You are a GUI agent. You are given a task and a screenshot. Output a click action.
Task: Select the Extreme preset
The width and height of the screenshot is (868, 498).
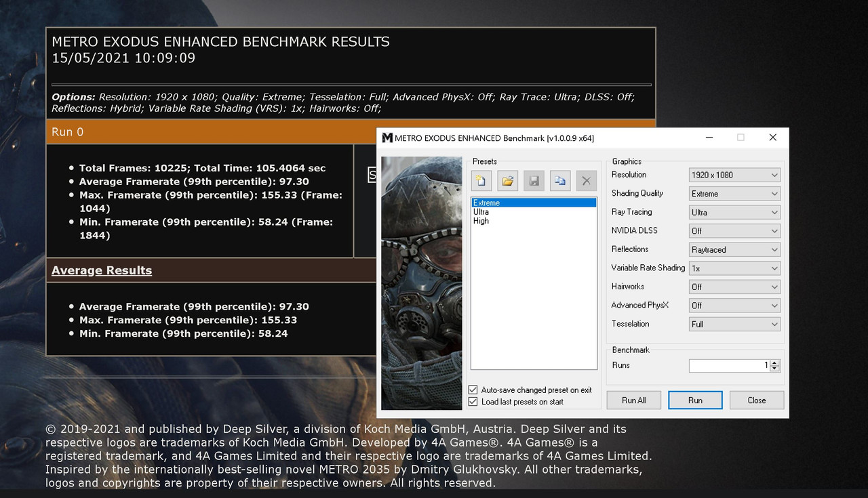pyautogui.click(x=534, y=203)
